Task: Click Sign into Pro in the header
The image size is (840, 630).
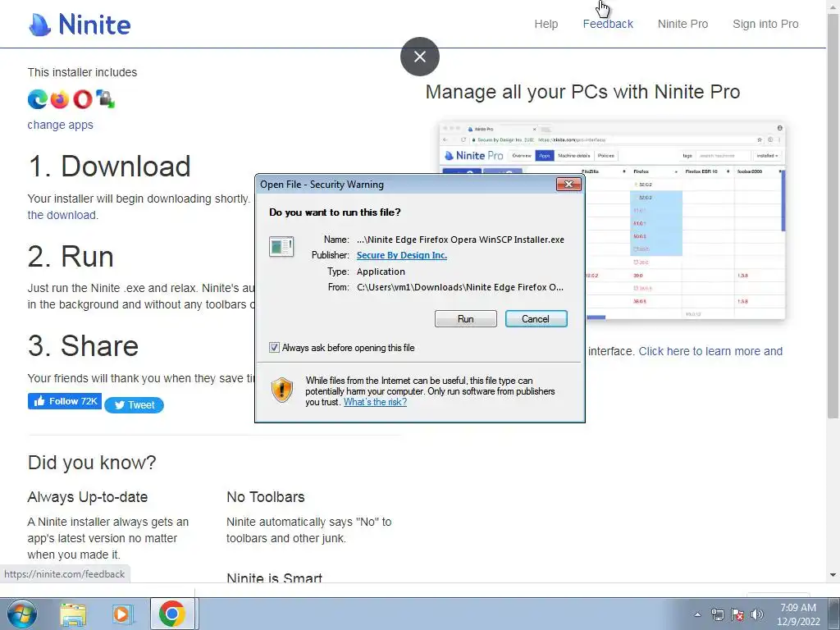Action: tap(765, 24)
